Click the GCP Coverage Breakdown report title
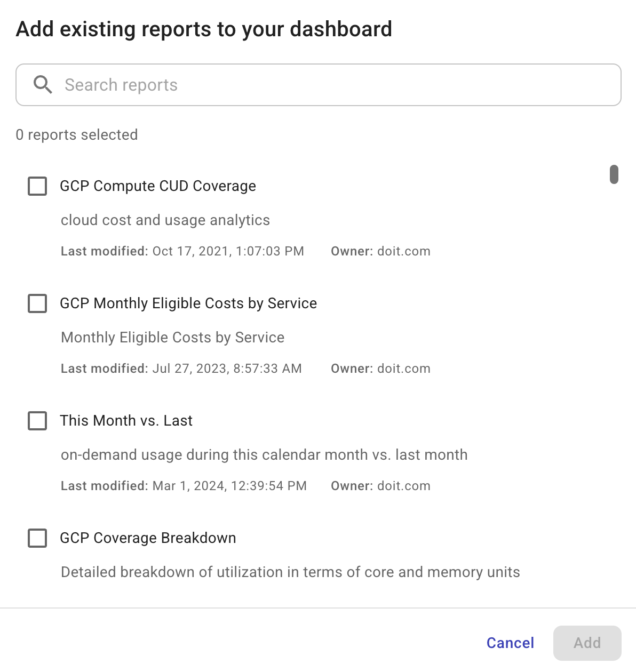 coord(148,538)
